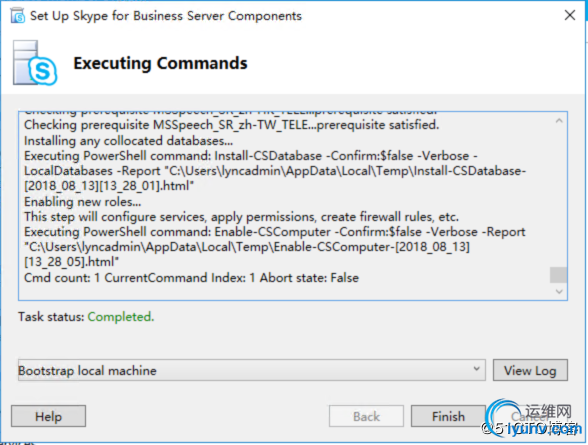Click the green Completed status text
This screenshot has height=445, width=588.
(x=121, y=317)
